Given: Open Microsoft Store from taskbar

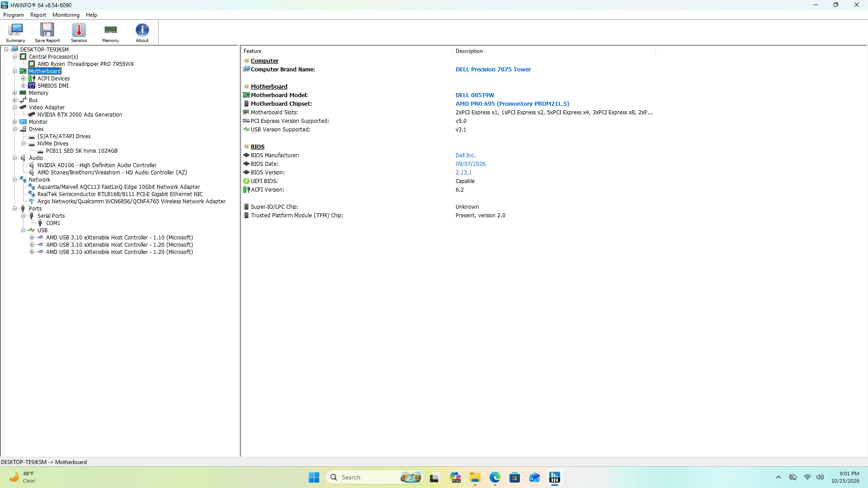Looking at the screenshot, I should 514,477.
